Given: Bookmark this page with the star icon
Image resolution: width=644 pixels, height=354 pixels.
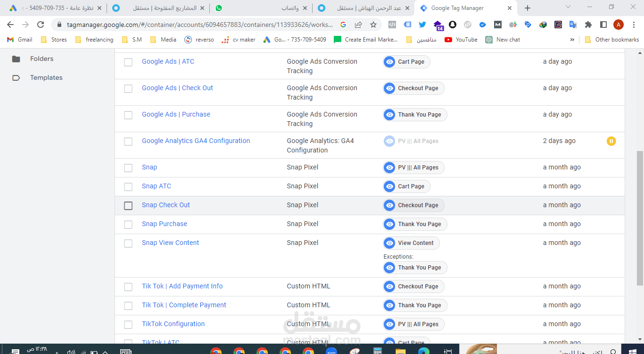Looking at the screenshot, I should (x=373, y=25).
